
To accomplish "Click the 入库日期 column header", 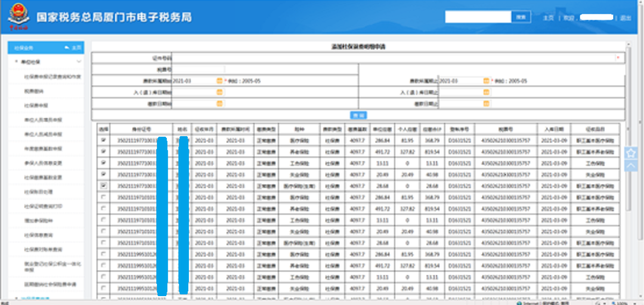I will coord(553,128).
